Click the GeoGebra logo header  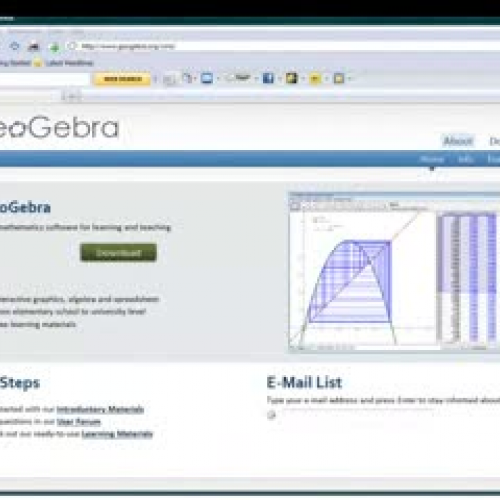pyautogui.click(x=58, y=127)
